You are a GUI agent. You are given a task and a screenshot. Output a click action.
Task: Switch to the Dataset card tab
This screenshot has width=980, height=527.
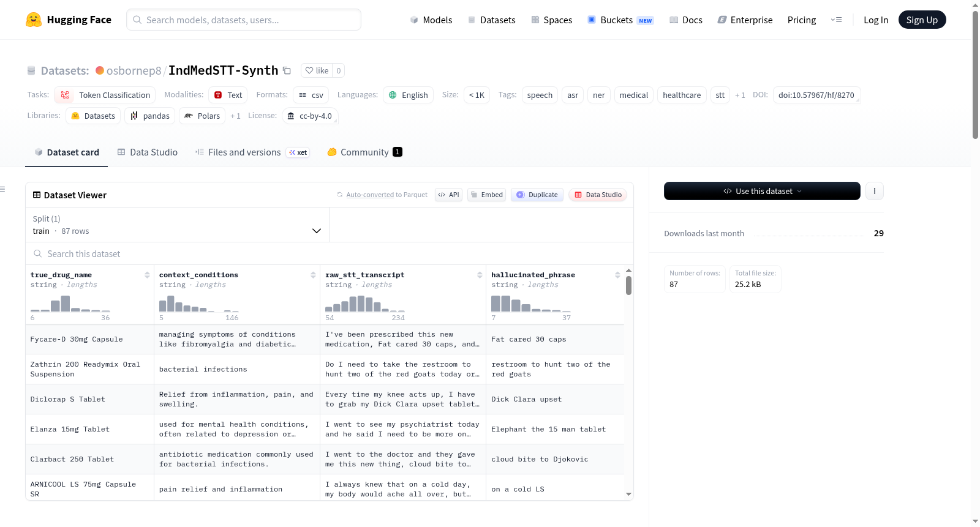[66, 152]
